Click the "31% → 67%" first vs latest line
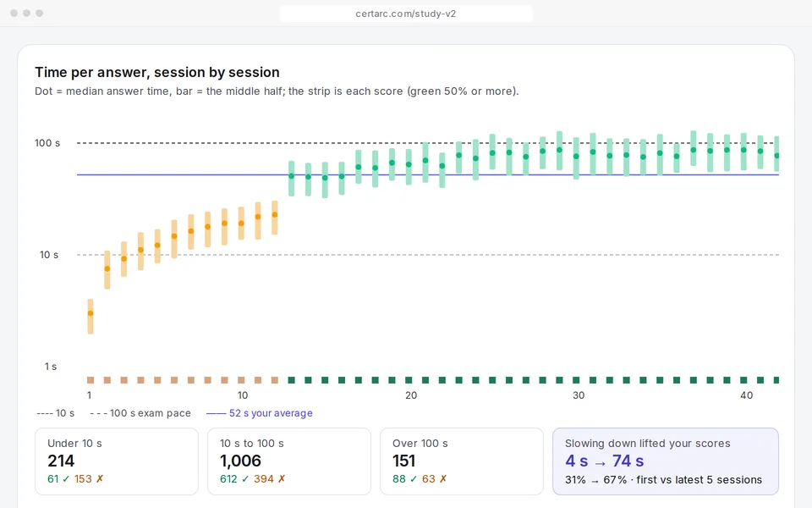The height and width of the screenshot is (508, 812). [x=663, y=479]
